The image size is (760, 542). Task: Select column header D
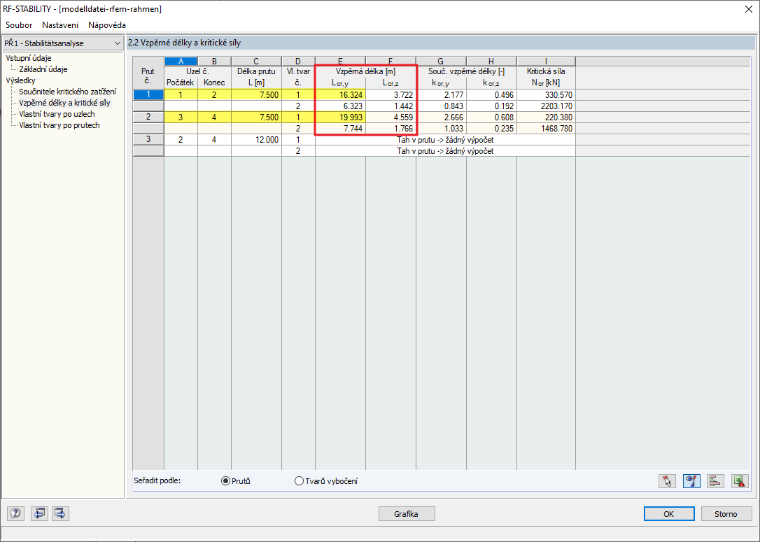[298, 61]
